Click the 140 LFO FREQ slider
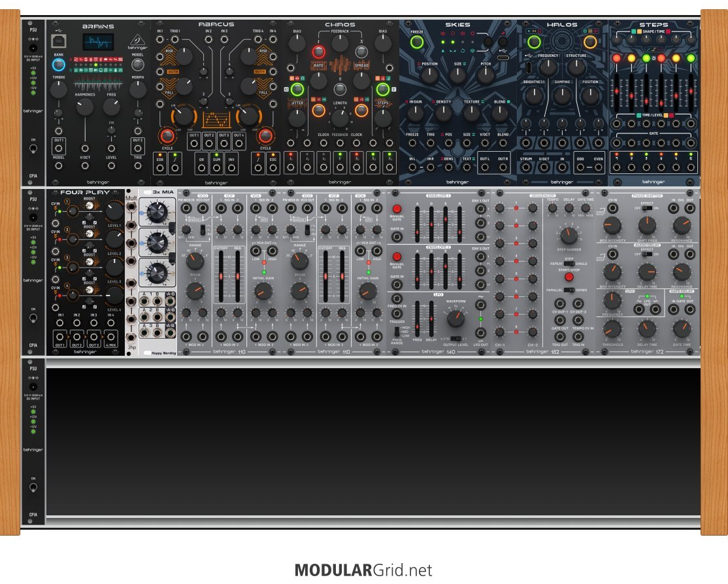 click(x=418, y=318)
